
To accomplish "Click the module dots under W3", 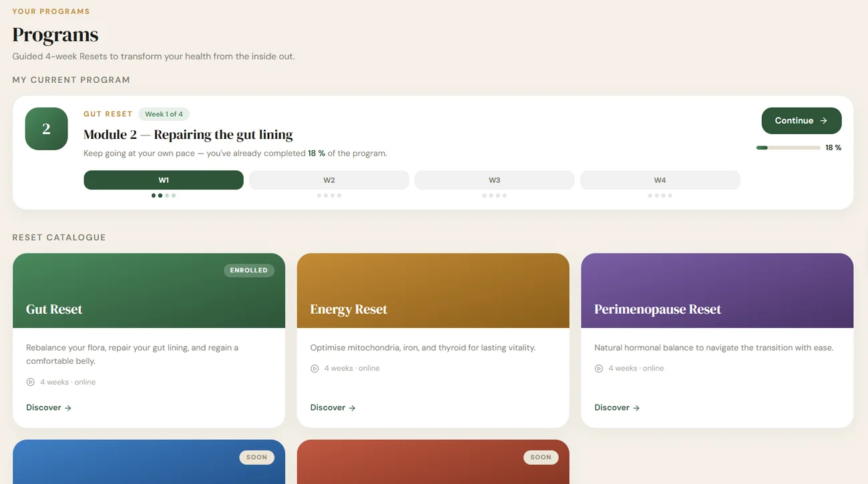I will pyautogui.click(x=495, y=196).
